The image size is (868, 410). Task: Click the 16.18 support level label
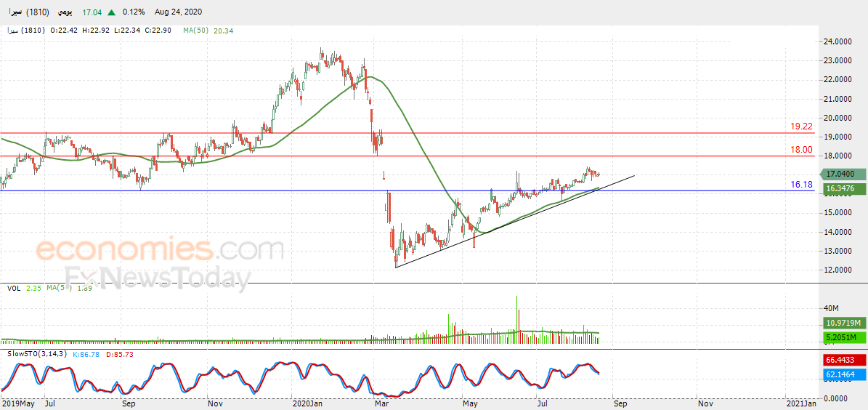tap(801, 185)
